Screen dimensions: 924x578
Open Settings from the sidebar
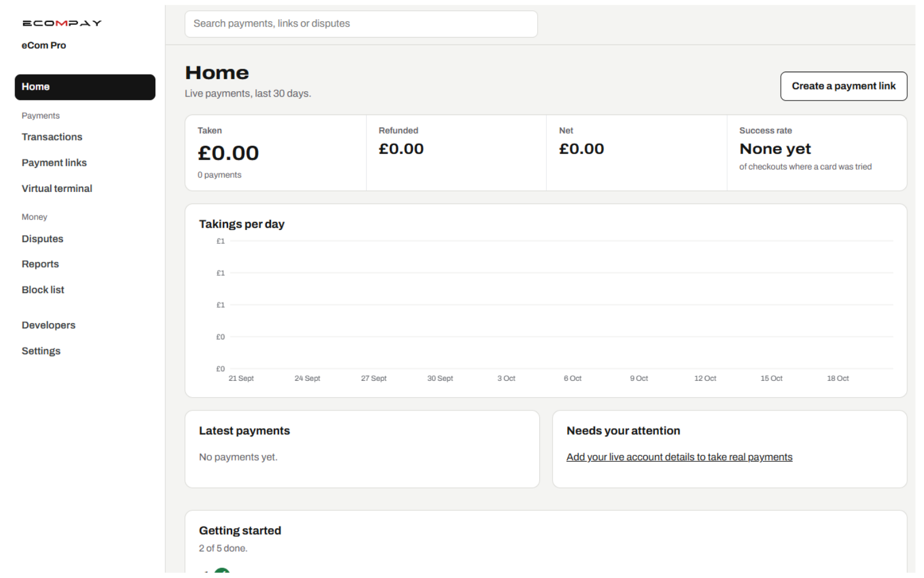[41, 351]
